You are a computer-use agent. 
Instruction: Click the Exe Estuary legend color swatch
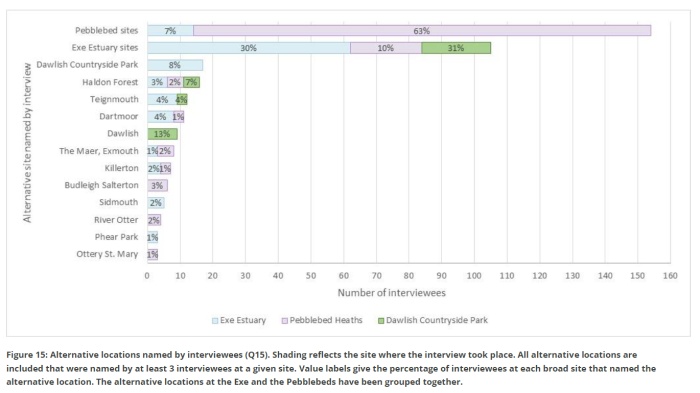click(215, 321)
